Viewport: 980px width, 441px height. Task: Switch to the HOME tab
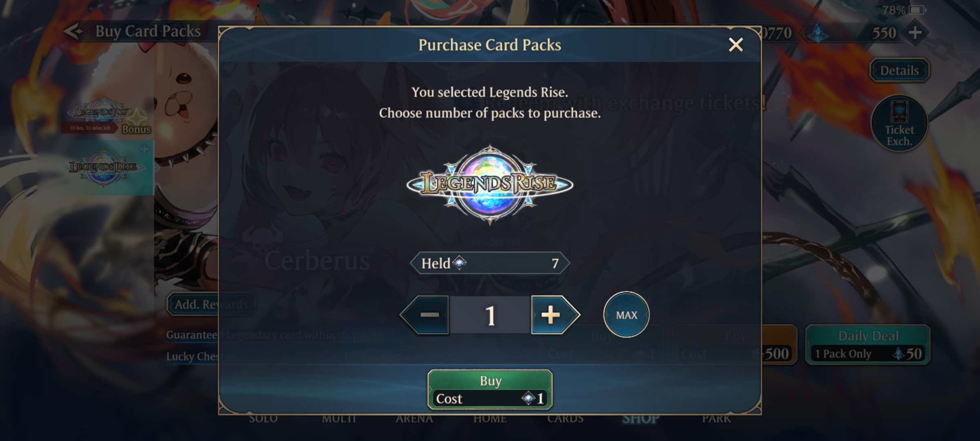pyautogui.click(x=490, y=419)
